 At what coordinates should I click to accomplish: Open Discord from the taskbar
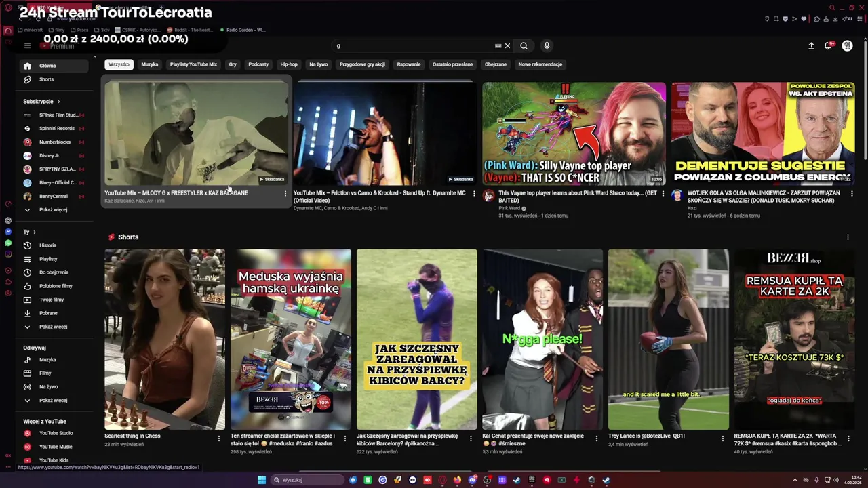(x=473, y=480)
